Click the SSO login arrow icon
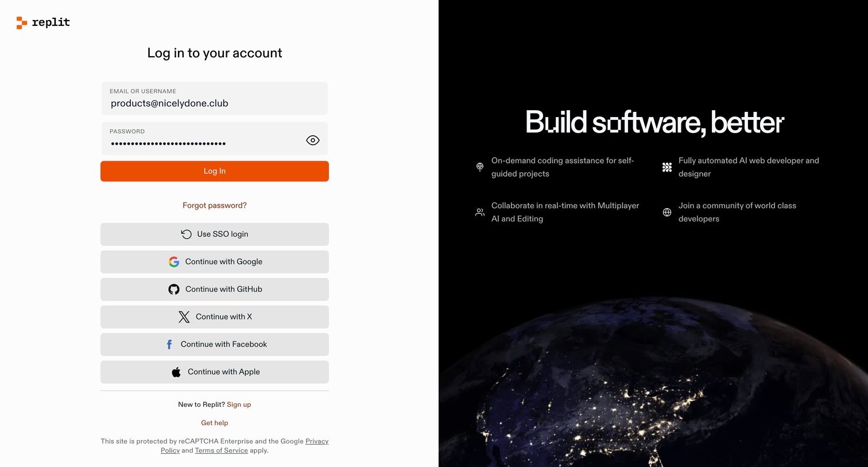 click(186, 234)
